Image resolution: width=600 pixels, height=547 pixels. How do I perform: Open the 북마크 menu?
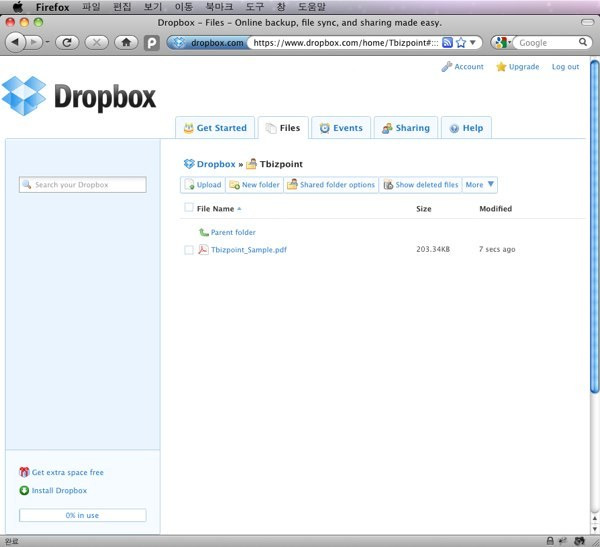[x=219, y=7]
